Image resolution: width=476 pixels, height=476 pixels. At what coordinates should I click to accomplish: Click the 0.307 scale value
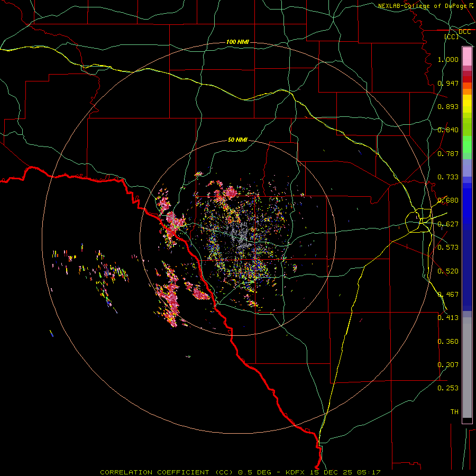pyautogui.click(x=448, y=365)
